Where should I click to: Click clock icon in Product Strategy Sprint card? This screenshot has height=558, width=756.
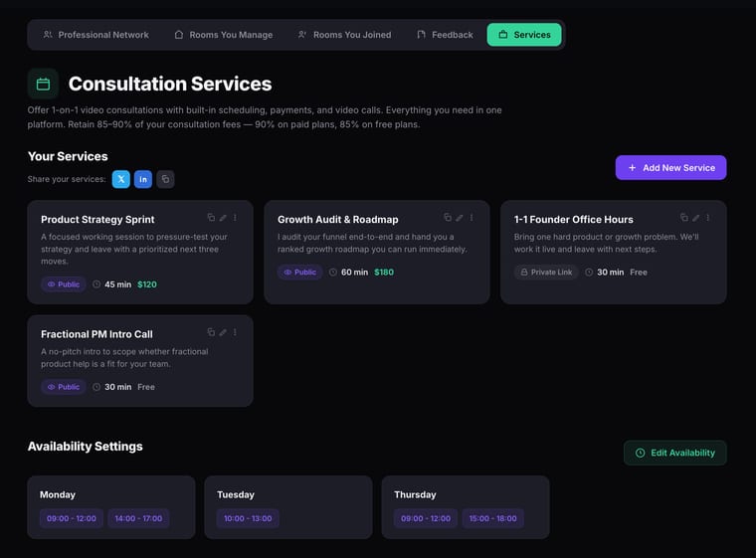[96, 284]
